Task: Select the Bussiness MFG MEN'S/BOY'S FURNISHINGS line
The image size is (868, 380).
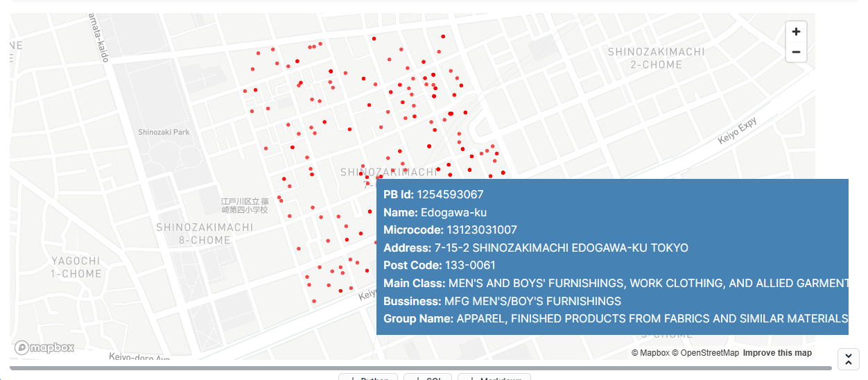Action: coord(502,301)
